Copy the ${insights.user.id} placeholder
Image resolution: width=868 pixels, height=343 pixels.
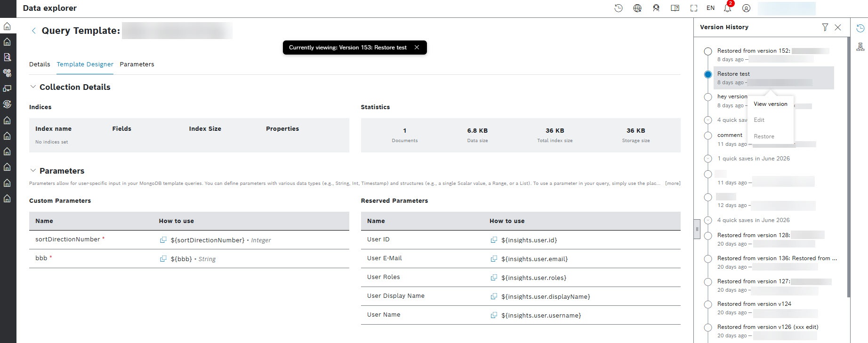tap(494, 240)
